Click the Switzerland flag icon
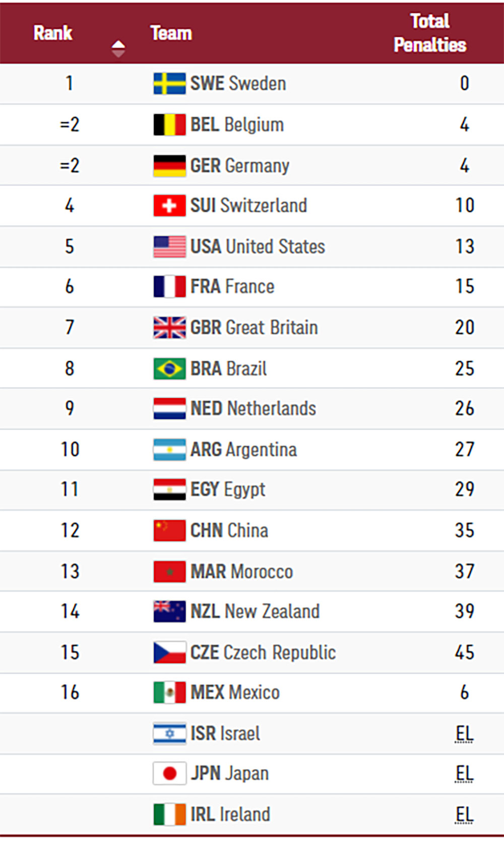Image resolution: width=504 pixels, height=849 pixels. 169,206
